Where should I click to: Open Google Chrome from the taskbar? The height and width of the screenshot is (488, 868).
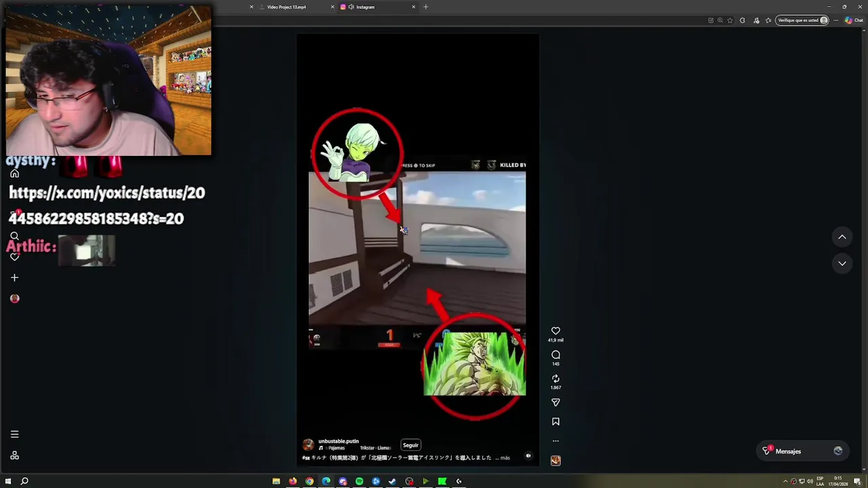click(309, 481)
